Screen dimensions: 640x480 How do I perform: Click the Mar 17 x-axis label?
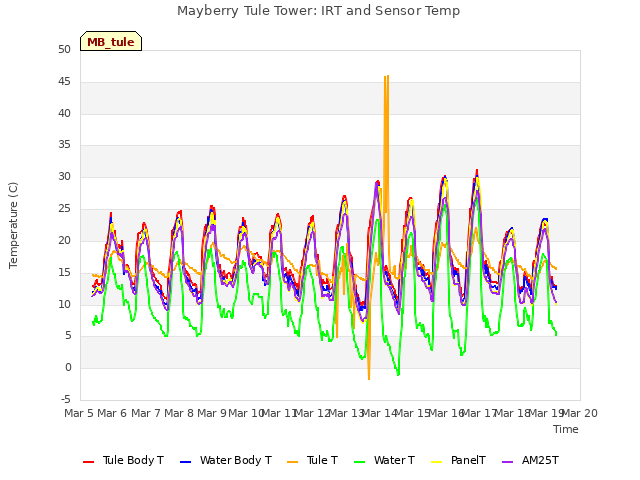click(x=479, y=413)
